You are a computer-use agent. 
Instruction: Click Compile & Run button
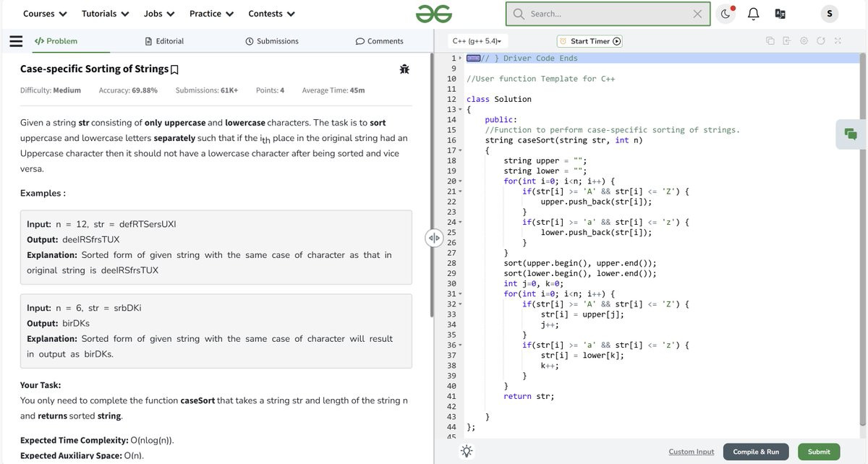[x=756, y=452]
